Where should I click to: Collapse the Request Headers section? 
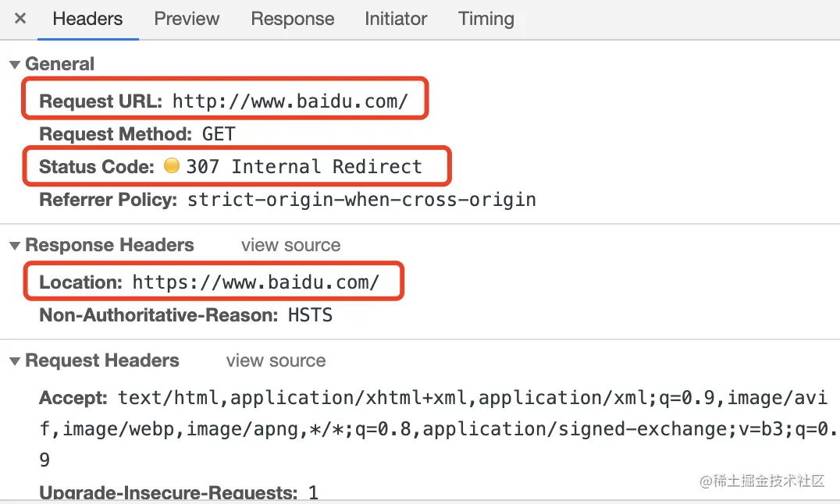[x=15, y=361]
